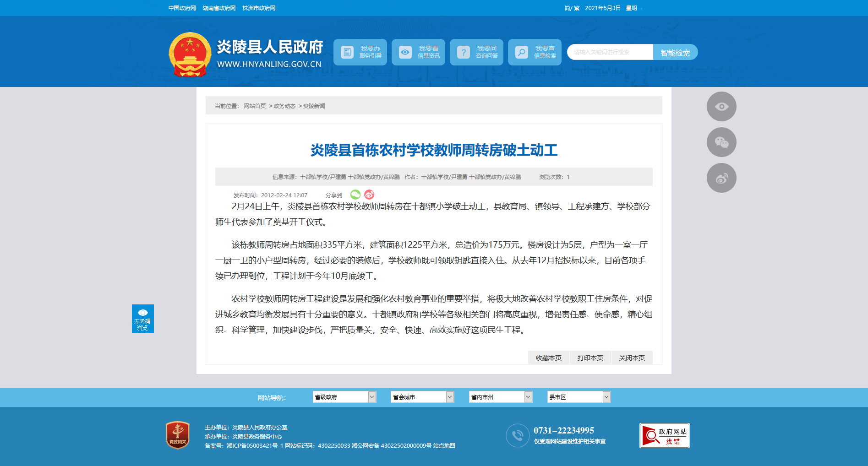
Task: Click the gray WeChat floating sidebar icon
Action: coord(721,142)
